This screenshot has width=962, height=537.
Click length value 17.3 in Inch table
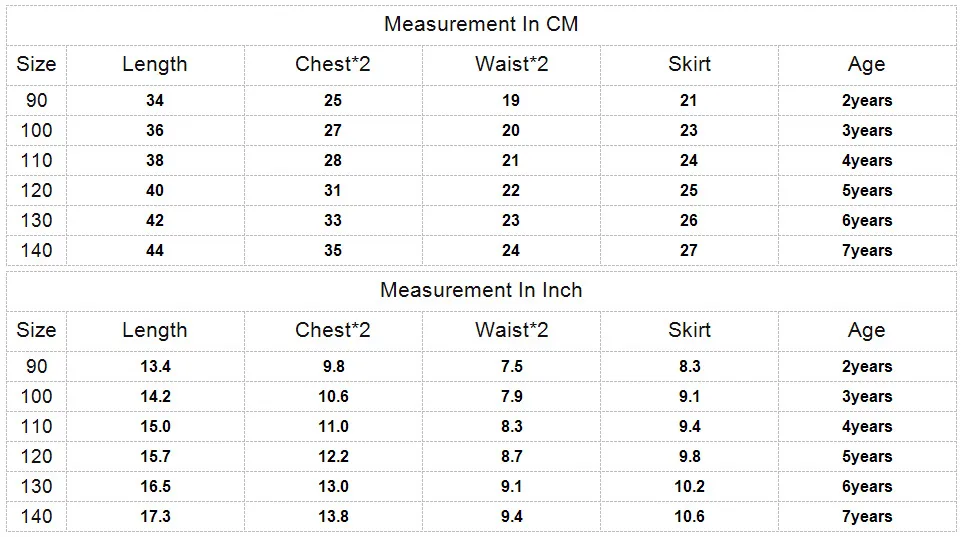pos(155,516)
